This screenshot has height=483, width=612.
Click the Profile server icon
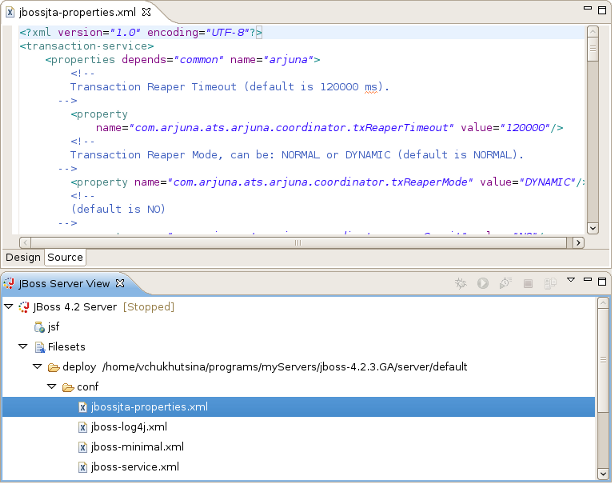[x=506, y=284]
